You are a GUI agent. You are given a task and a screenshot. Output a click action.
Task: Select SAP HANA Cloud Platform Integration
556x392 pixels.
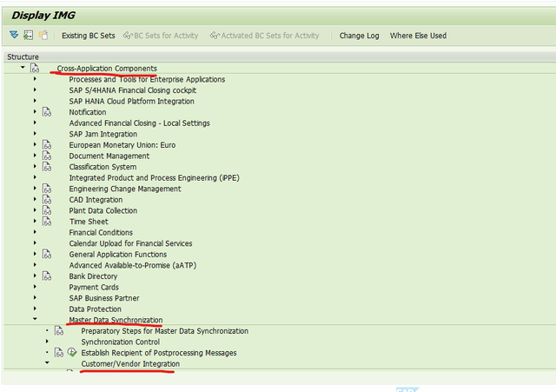131,102
